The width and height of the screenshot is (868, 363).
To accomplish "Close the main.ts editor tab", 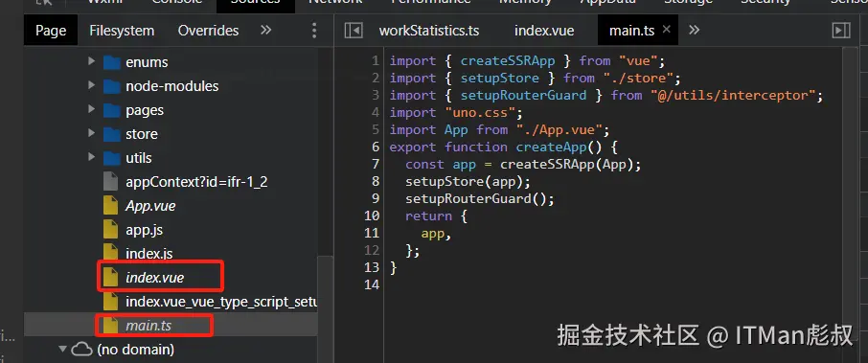I will pos(666,30).
